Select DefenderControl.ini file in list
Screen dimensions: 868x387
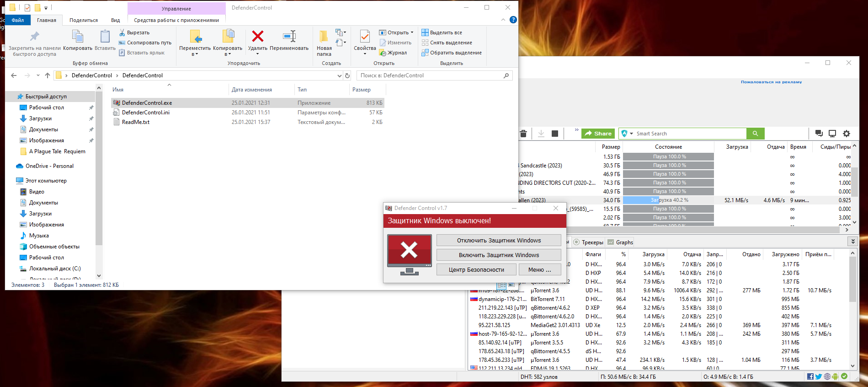[145, 113]
